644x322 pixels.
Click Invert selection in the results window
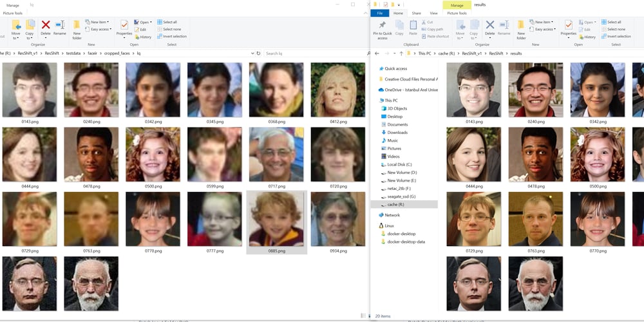[616, 36]
